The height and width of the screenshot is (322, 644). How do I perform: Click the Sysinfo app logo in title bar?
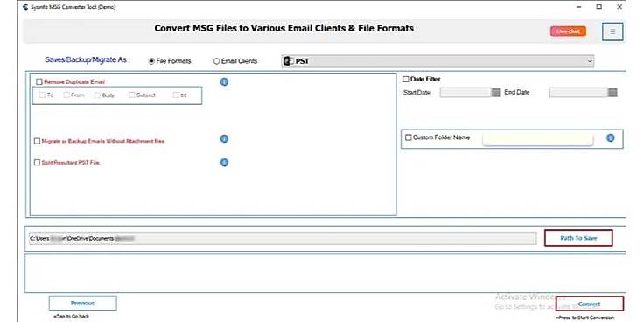click(x=25, y=7)
